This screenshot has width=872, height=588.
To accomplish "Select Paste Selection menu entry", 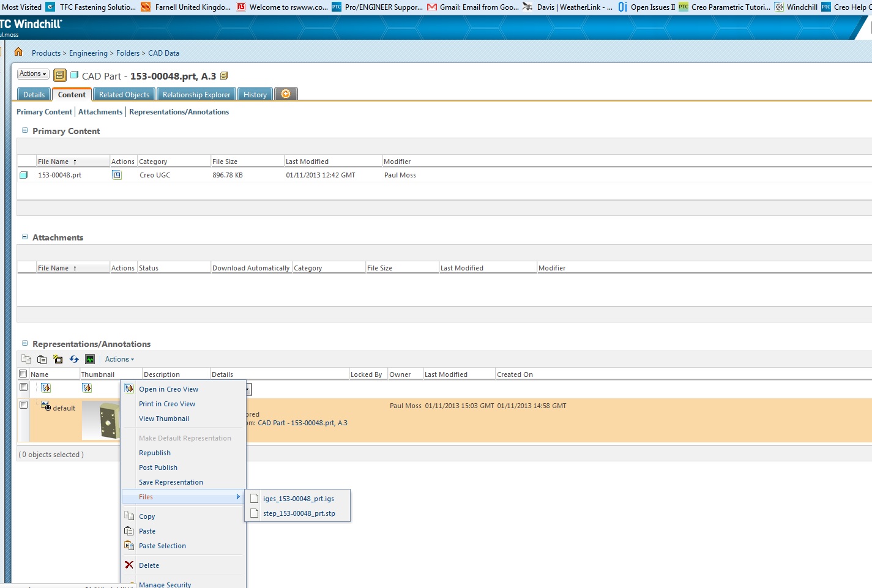I will coord(162,546).
